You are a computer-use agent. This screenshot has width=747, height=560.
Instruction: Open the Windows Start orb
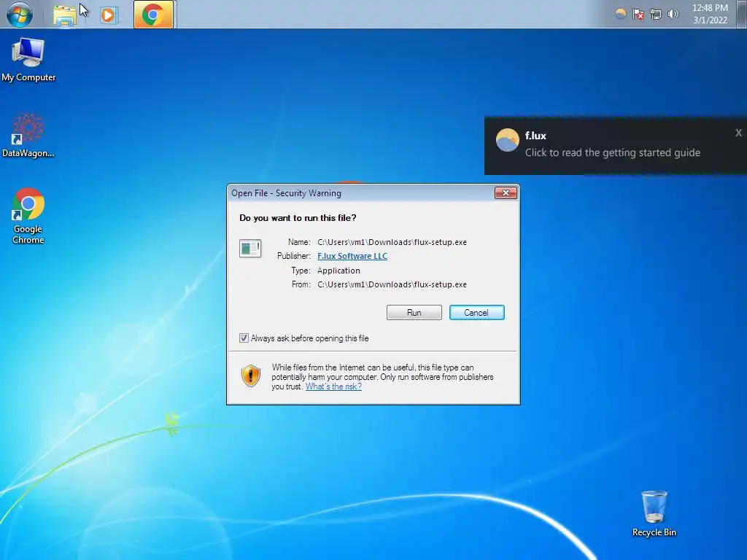click(20, 15)
